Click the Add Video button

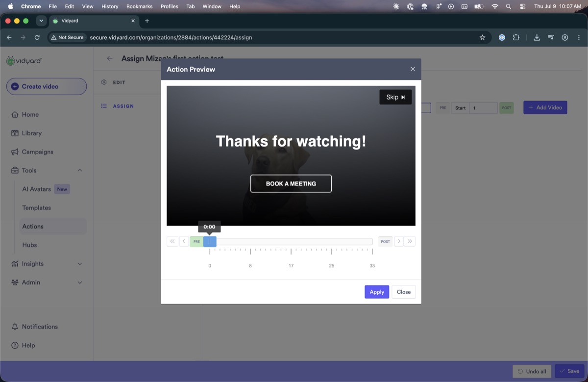(545, 107)
